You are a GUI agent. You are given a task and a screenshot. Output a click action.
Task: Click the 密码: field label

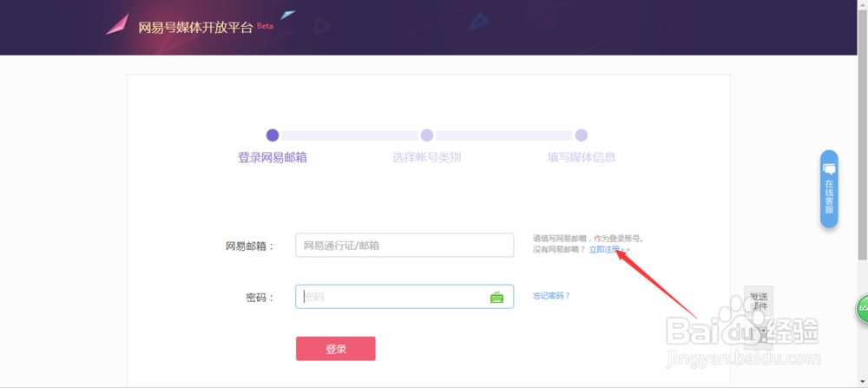[x=260, y=298]
